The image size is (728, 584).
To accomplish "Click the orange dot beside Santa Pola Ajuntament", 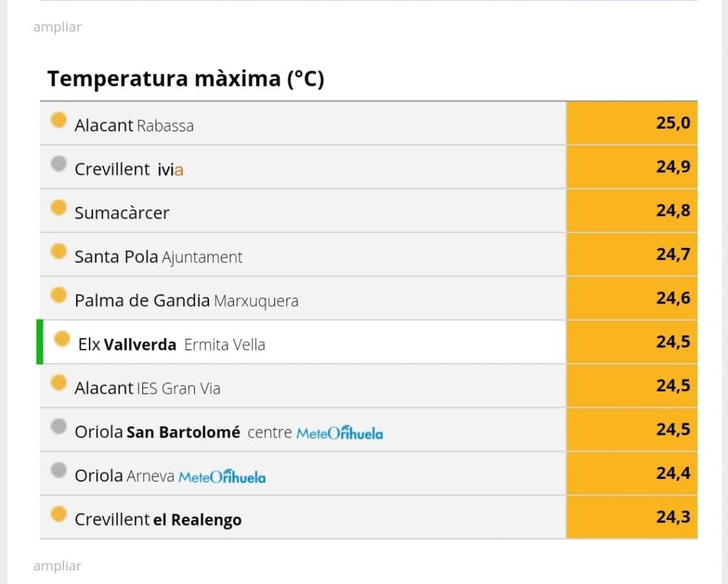I will 58,251.
